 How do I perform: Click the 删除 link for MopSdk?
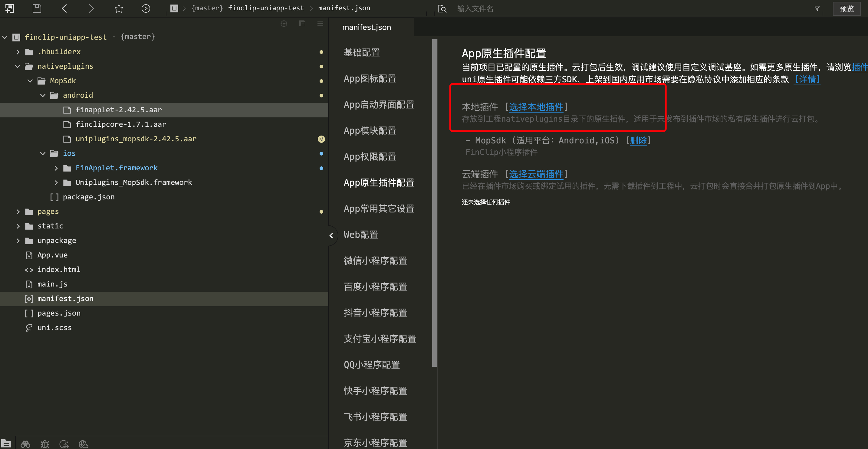tap(638, 140)
